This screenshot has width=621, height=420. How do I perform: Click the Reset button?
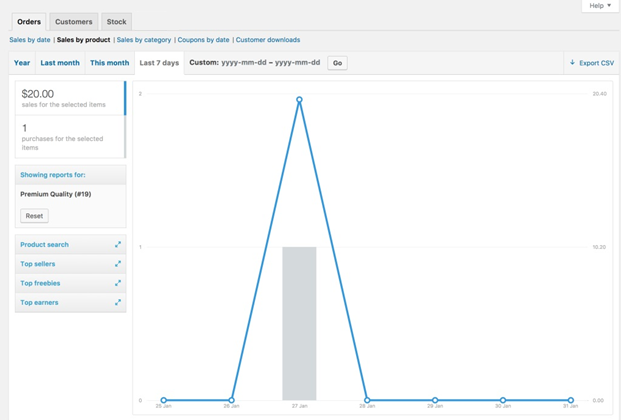[34, 216]
